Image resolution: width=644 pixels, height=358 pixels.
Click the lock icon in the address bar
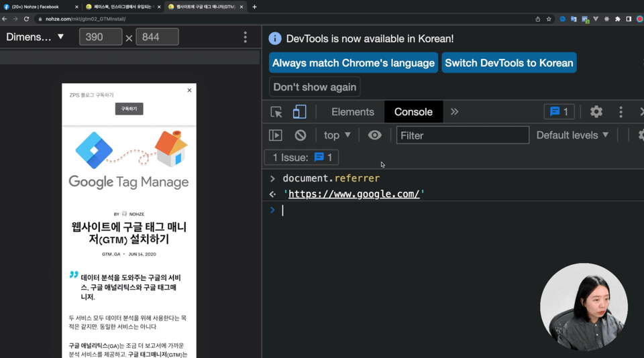[40, 19]
